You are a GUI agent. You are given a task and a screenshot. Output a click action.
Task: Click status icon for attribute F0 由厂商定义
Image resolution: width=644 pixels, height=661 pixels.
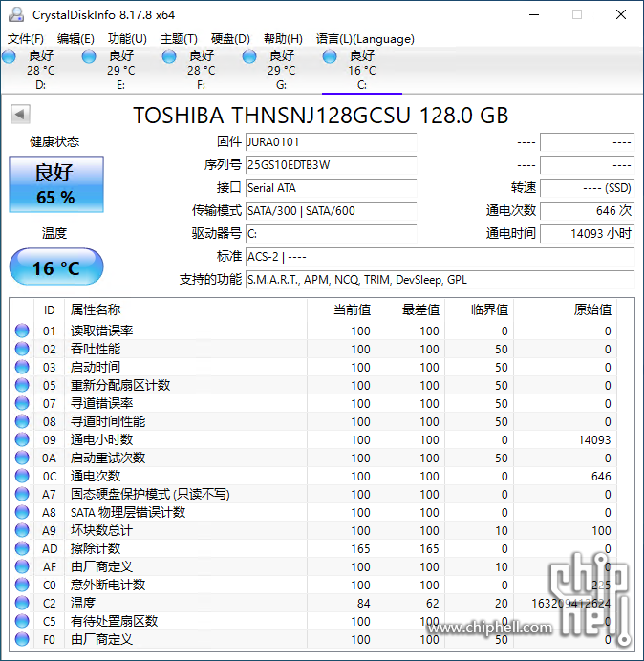22,639
